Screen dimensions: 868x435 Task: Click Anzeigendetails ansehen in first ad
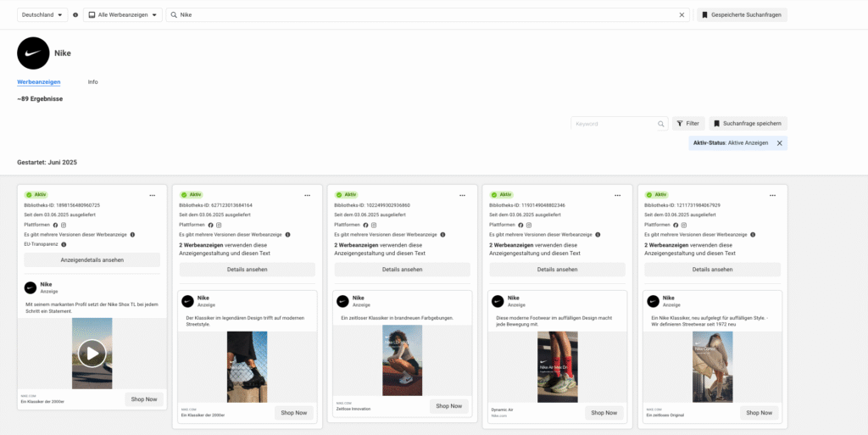92,260
